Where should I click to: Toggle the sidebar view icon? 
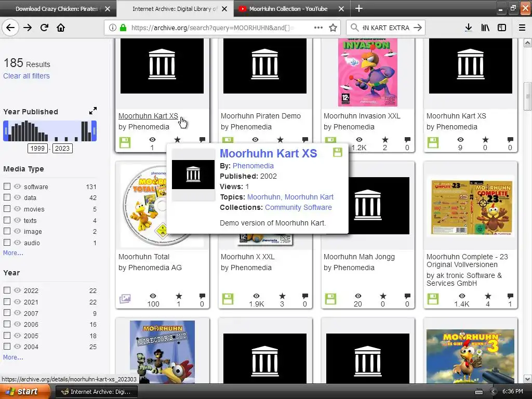pyautogui.click(x=502, y=28)
